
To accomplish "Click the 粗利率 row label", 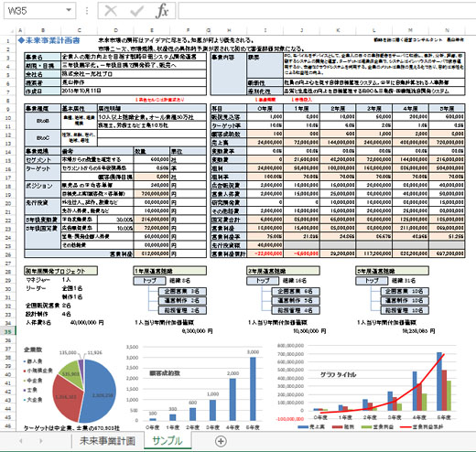I will [228, 177].
